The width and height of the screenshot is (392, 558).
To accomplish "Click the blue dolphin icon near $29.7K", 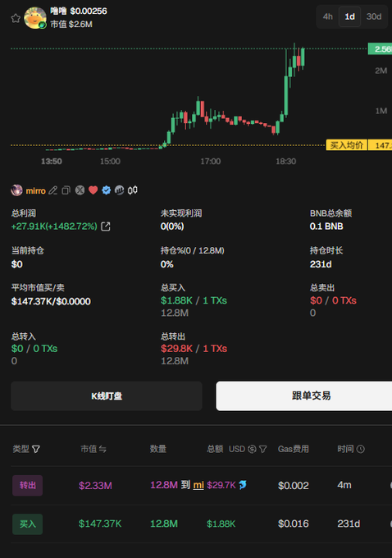I will pos(243,485).
